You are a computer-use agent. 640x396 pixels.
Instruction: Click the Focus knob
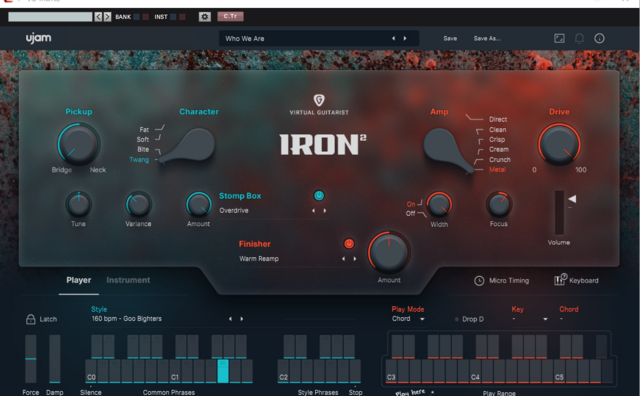point(499,204)
